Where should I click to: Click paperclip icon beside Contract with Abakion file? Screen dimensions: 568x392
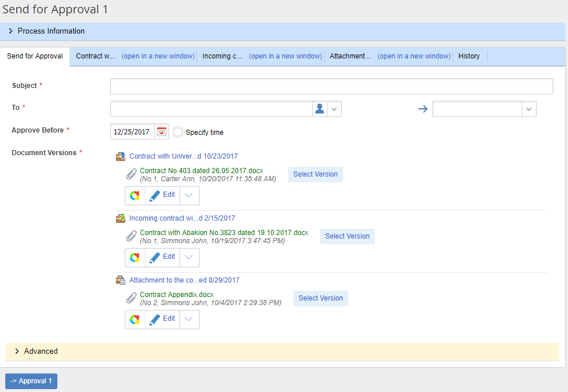point(132,236)
